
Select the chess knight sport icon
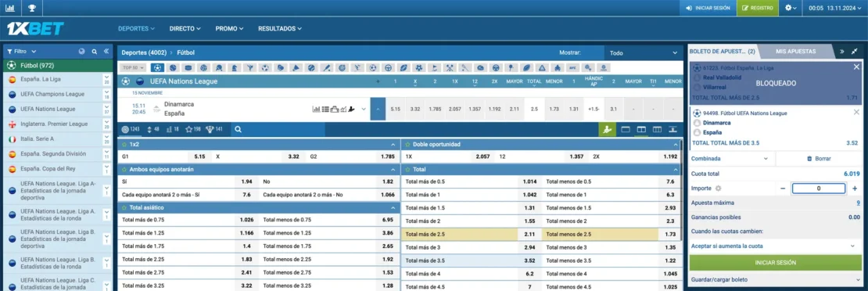coord(234,67)
